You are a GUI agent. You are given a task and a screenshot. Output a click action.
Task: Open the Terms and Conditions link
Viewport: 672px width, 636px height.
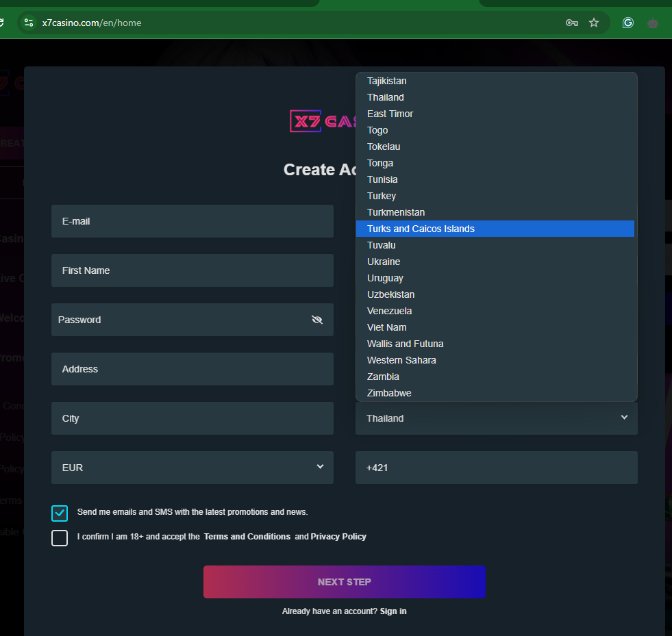(x=247, y=537)
